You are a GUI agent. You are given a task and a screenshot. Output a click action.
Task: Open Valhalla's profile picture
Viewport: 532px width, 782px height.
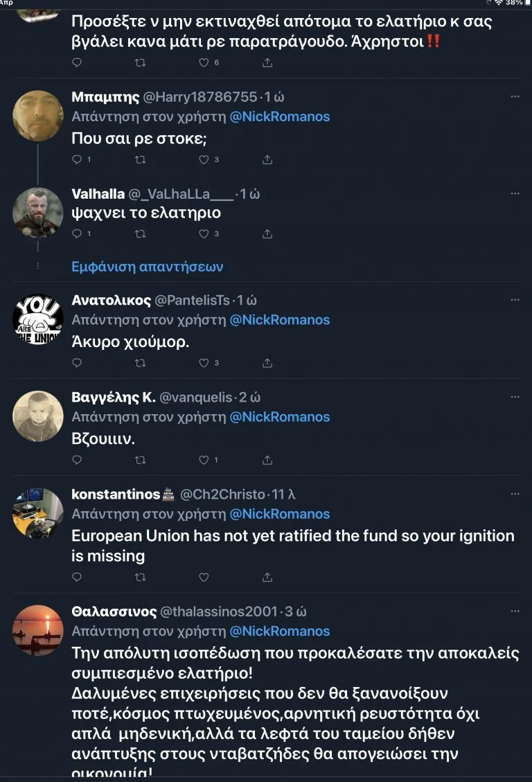(38, 212)
